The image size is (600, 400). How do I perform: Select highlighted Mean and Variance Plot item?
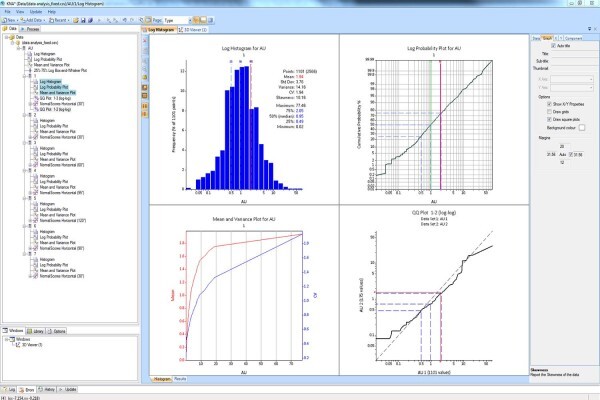point(57,93)
